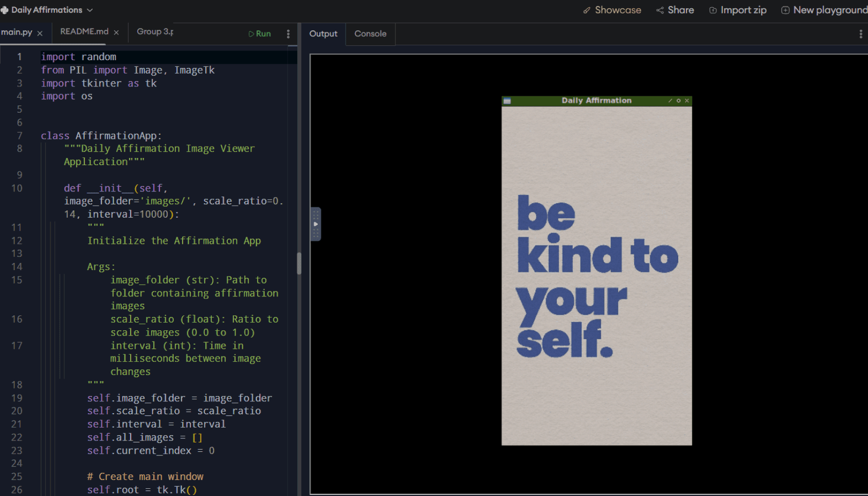868x496 pixels.
Task: Click the puzzle-piece logo icon
Action: point(5,10)
